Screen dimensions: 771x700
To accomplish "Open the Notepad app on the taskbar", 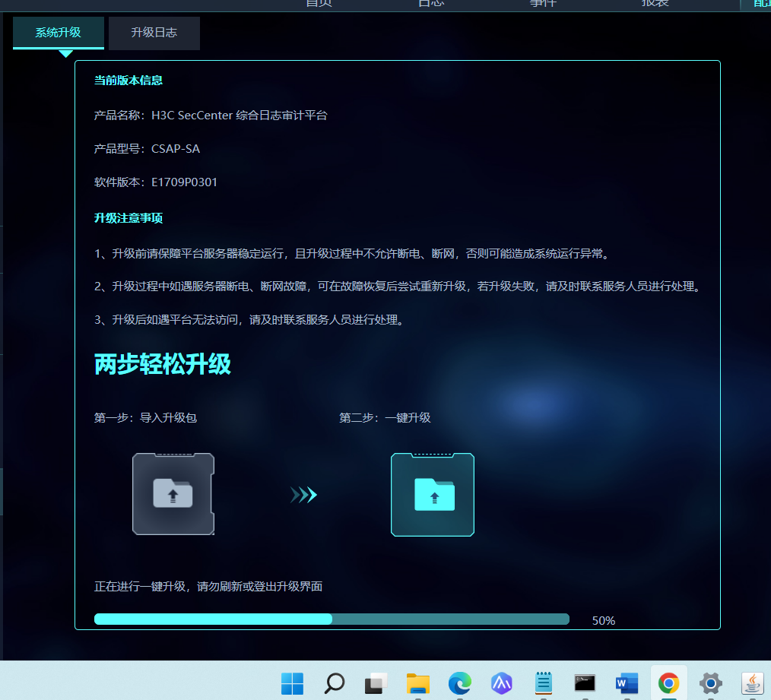I will (x=544, y=683).
